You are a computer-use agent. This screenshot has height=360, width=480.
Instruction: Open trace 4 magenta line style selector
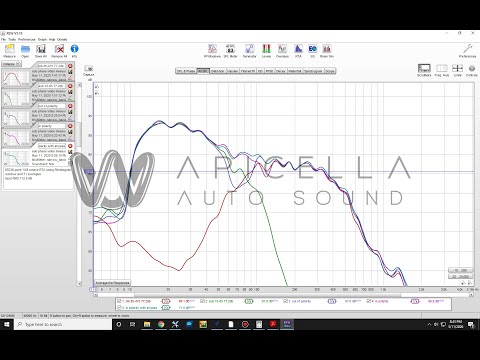415,301
